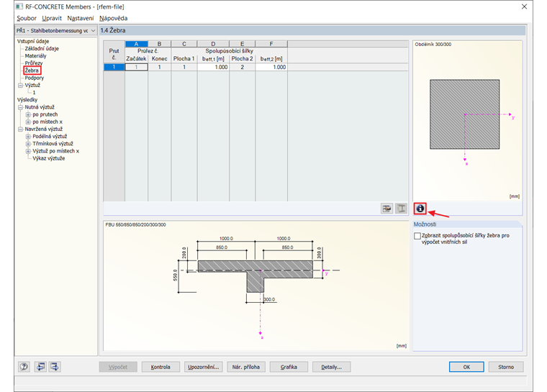Viewport: 547px width, 392px height.
Task: Cancel with the Storno button
Action: 506,367
